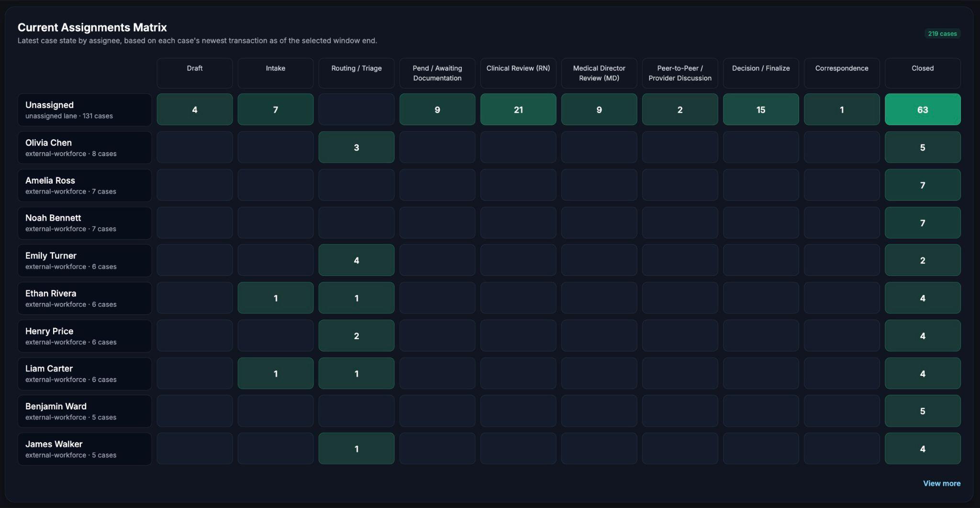The image size is (980, 508).
Task: Click Unassigned Intake cell showing 7
Action: [x=276, y=110]
